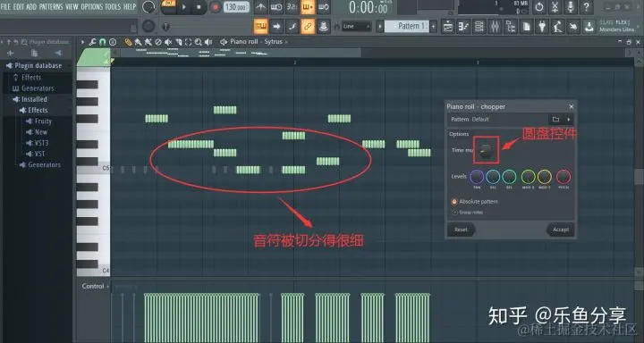This screenshot has width=644, height=343.
Task: Select the pencil Draw tool in piano roll
Action: pyautogui.click(x=129, y=42)
